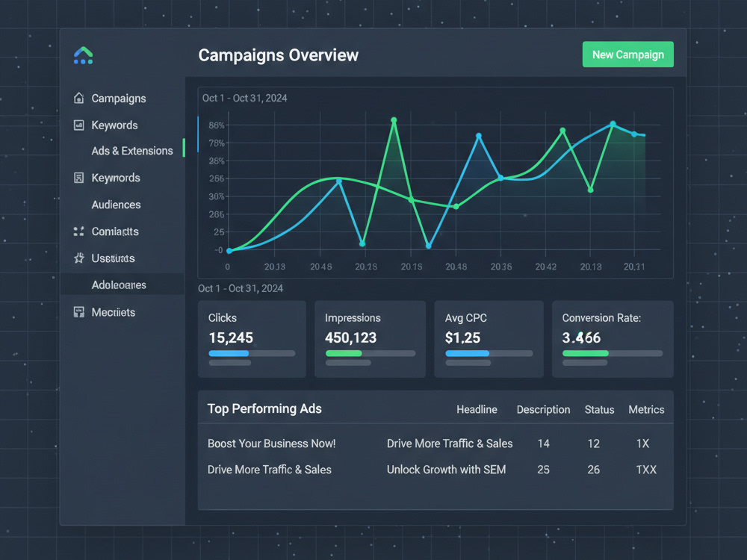Image resolution: width=747 pixels, height=560 pixels.
Task: Click the Campaigns Overview title
Action: coord(278,55)
